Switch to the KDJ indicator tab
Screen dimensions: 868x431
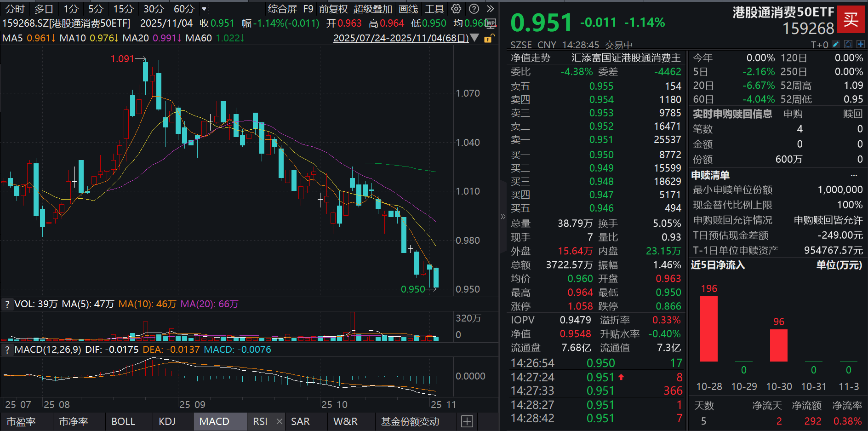[167, 421]
